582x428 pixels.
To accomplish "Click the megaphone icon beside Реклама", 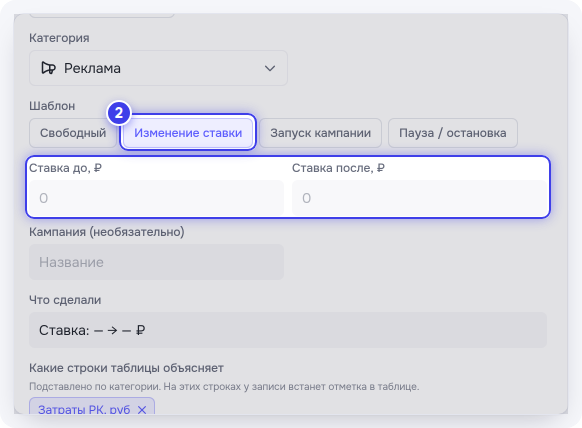I will click(49, 68).
